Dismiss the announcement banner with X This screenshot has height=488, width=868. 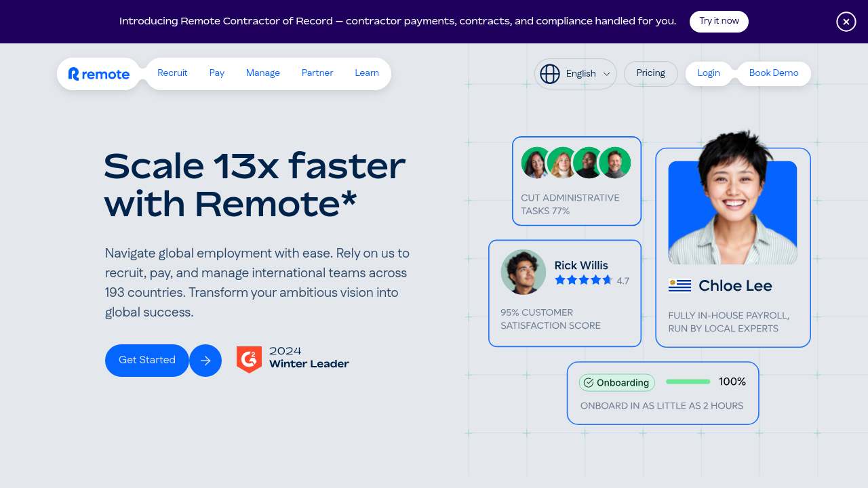[x=846, y=22]
